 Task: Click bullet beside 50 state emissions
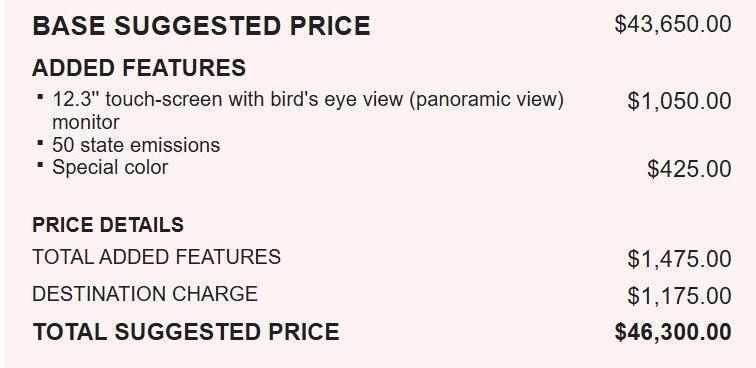click(x=40, y=142)
